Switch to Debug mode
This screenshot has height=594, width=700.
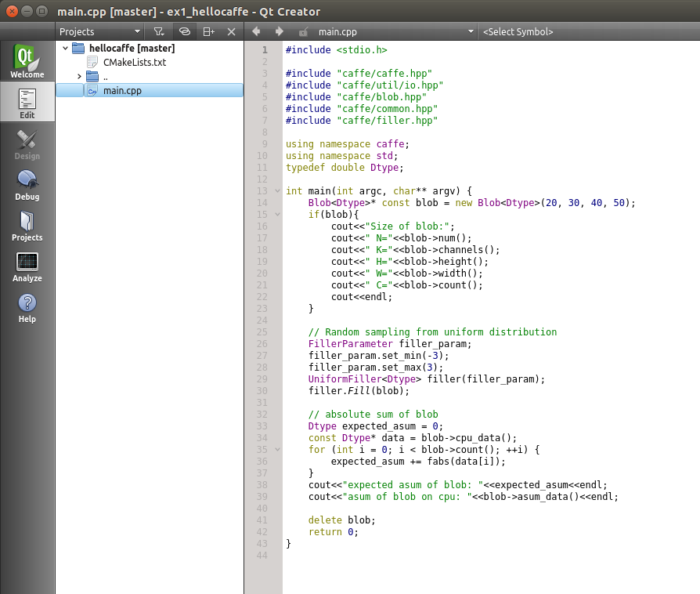pyautogui.click(x=27, y=185)
